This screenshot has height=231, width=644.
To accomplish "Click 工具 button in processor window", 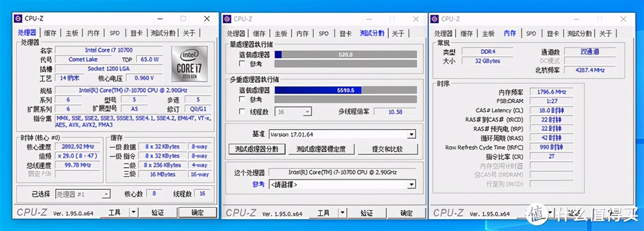I will tap(115, 213).
